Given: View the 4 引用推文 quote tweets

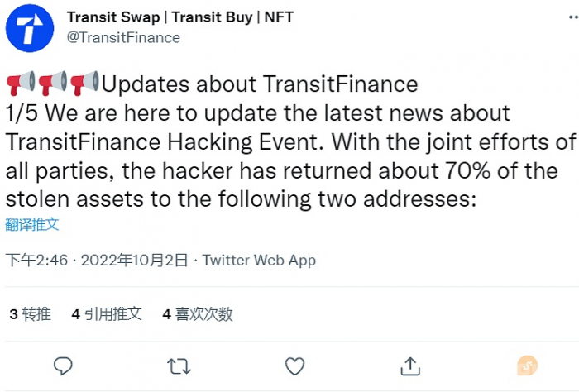Looking at the screenshot, I should 107,314.
